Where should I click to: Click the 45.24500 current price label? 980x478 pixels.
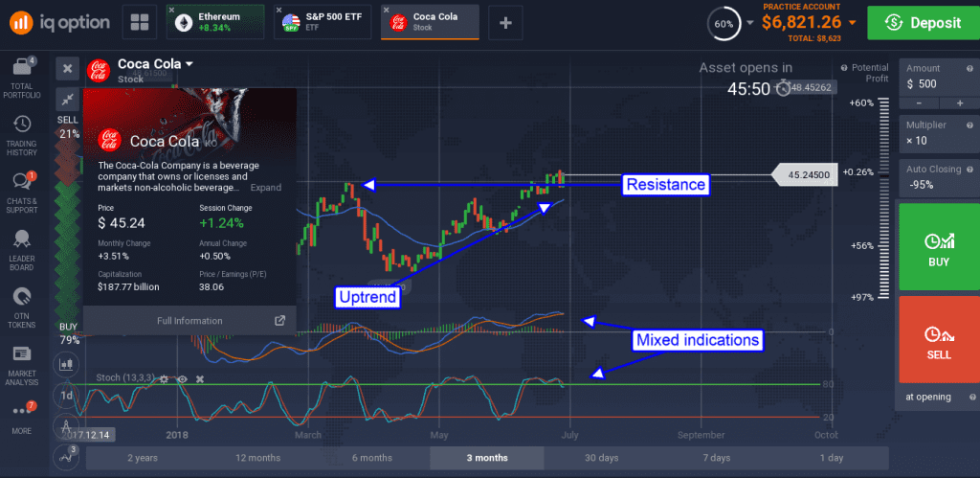pyautogui.click(x=804, y=175)
